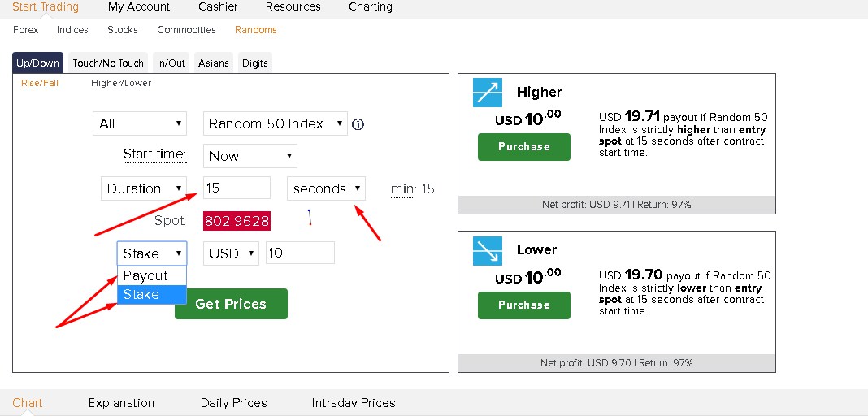The width and height of the screenshot is (868, 420).
Task: Open the Start time Now dropdown
Action: point(250,156)
